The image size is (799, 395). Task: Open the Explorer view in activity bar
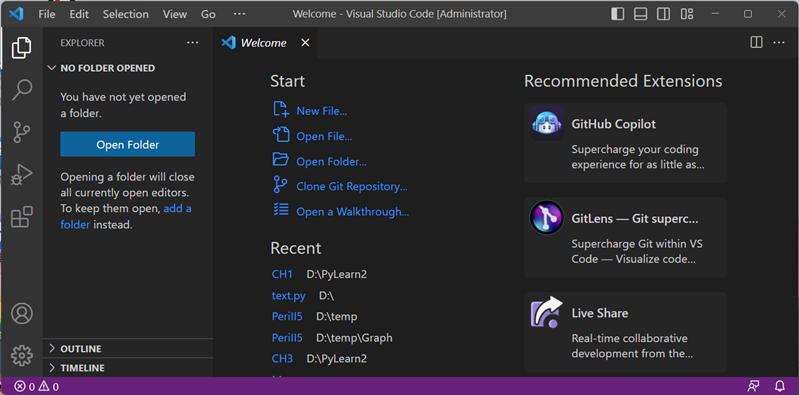[x=21, y=48]
